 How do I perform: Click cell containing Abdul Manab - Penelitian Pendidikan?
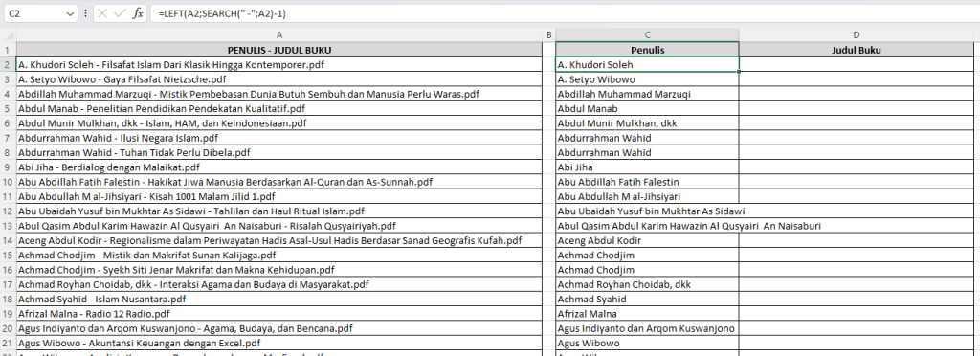[278, 109]
